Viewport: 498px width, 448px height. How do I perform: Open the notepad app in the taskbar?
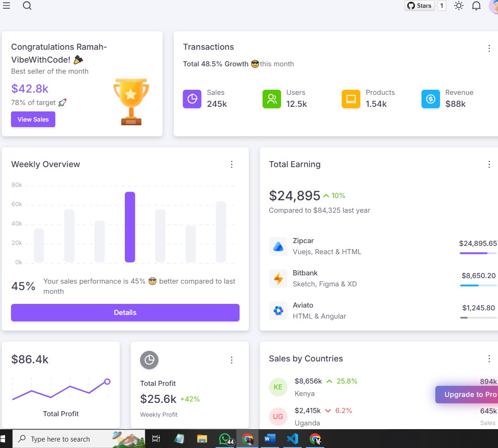179,439
